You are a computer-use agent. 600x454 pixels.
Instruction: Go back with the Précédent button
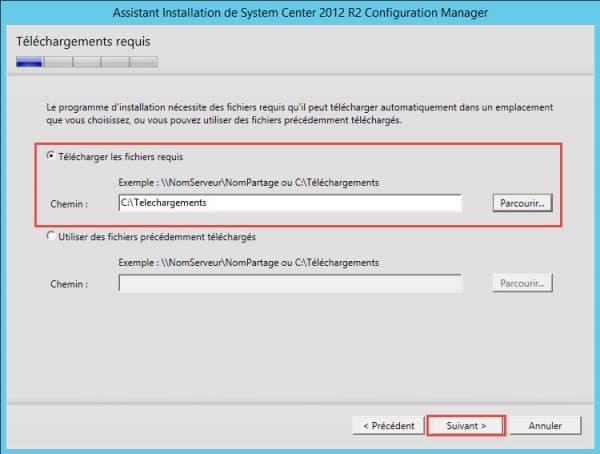point(388,426)
